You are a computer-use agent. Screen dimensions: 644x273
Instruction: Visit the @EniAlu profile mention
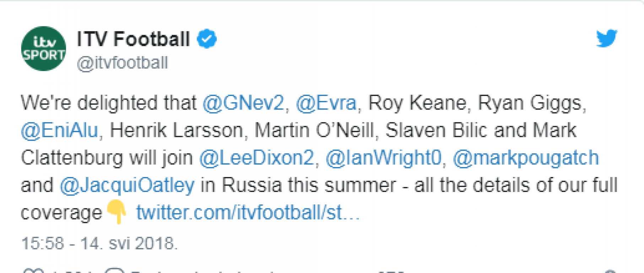click(x=59, y=130)
